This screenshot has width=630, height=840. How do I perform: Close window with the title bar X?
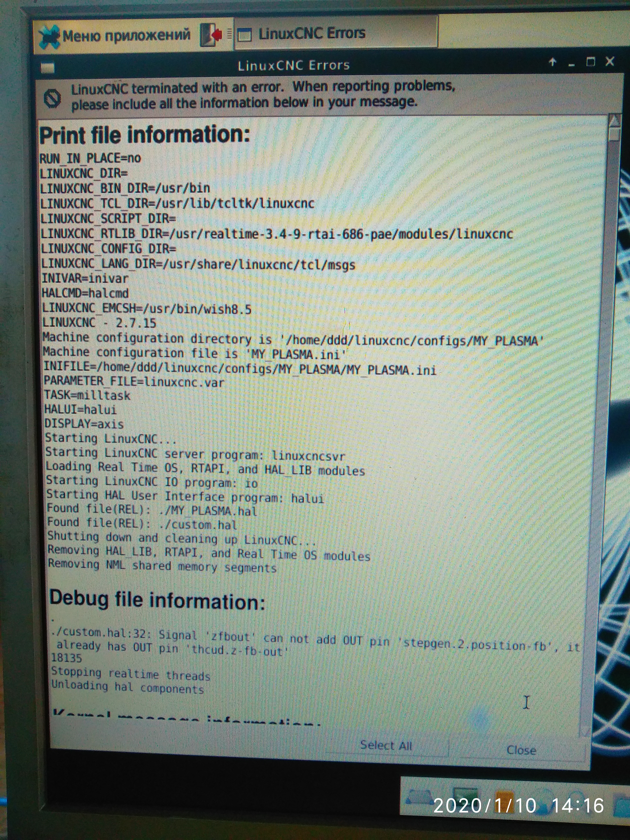point(610,61)
